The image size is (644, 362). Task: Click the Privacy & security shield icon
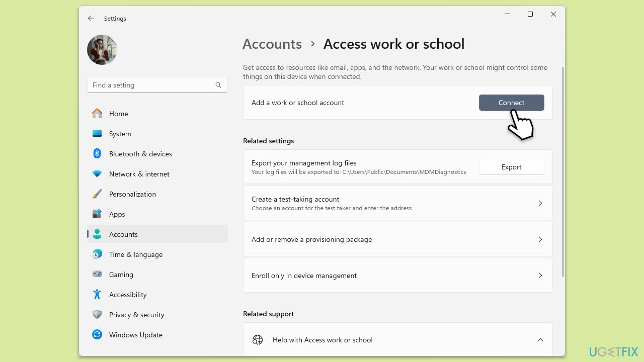[97, 315]
